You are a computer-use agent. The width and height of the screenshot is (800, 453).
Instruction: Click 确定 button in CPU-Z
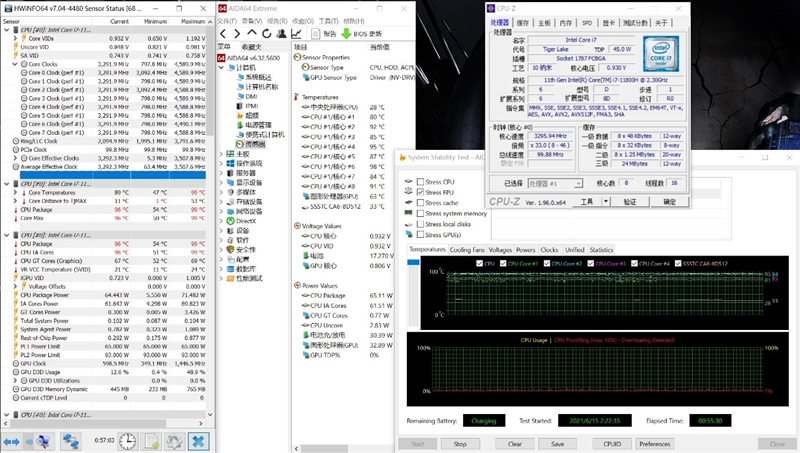[x=669, y=202]
